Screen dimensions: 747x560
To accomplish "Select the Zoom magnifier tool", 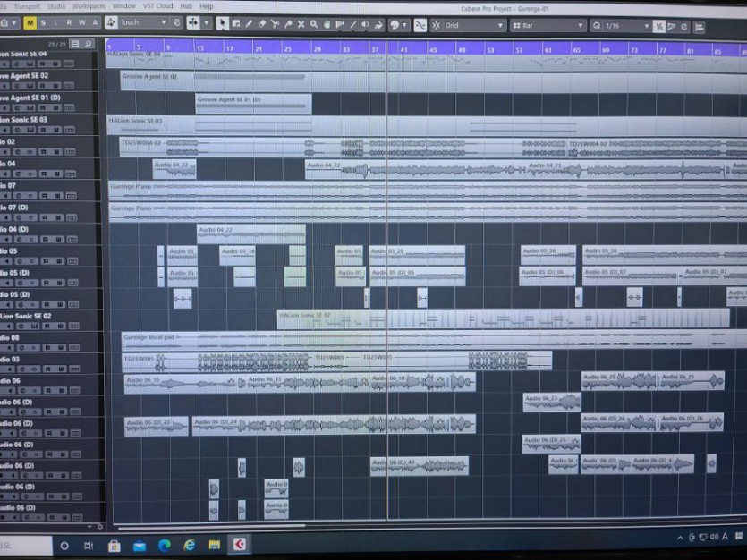I will (314, 23).
